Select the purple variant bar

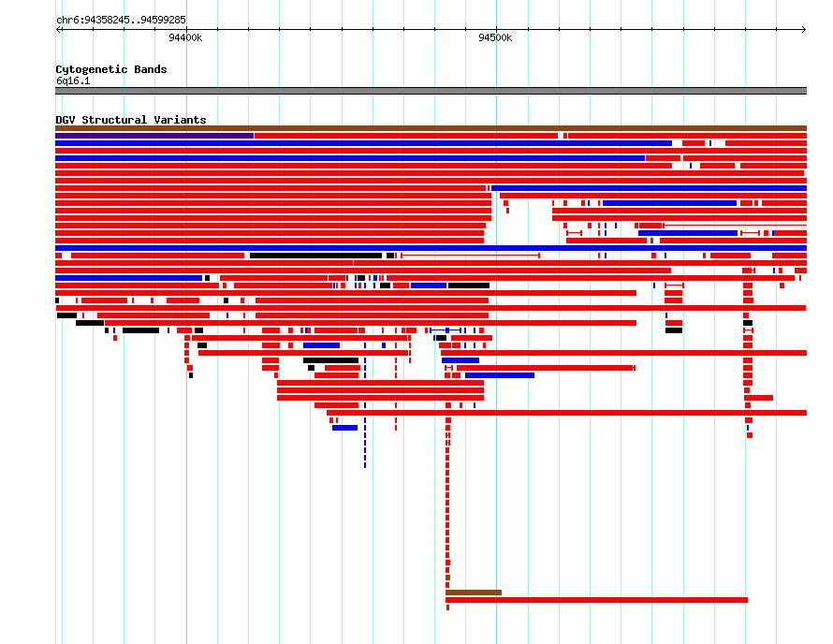point(154,136)
